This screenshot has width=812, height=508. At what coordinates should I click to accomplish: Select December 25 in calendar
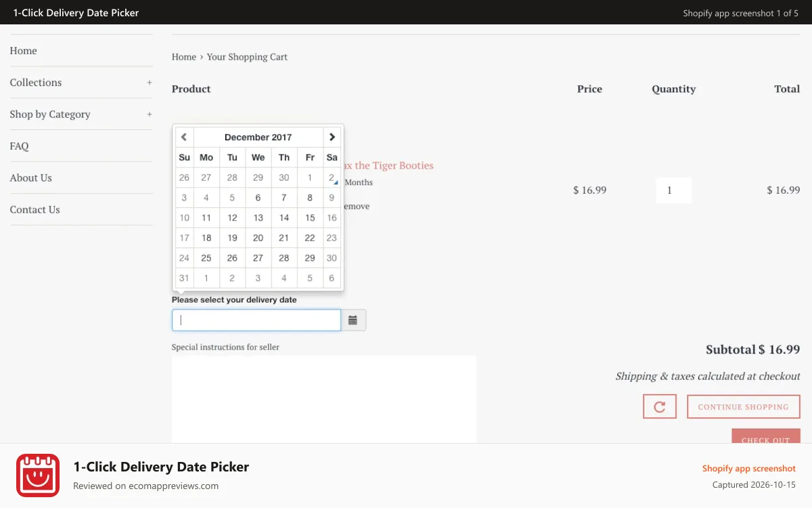pyautogui.click(x=206, y=258)
